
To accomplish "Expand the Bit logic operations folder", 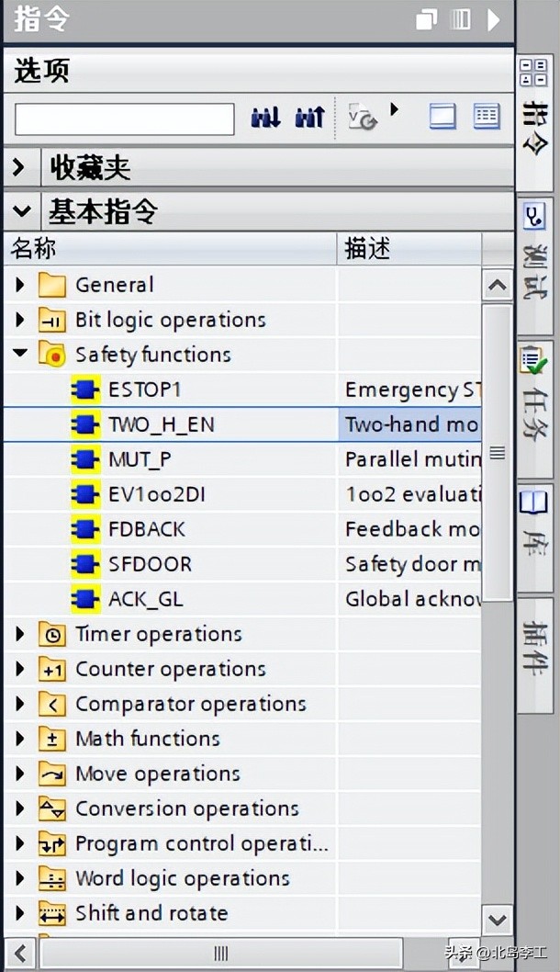I will (20, 320).
